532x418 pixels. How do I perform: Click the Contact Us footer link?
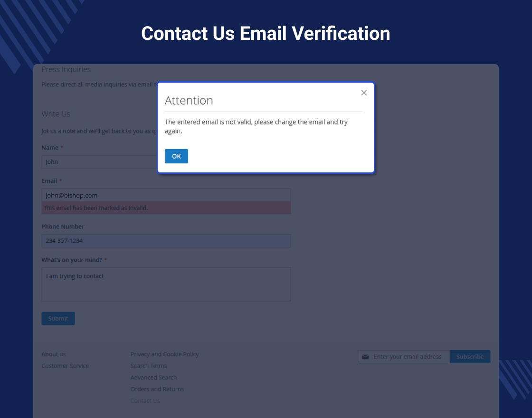[145, 401]
